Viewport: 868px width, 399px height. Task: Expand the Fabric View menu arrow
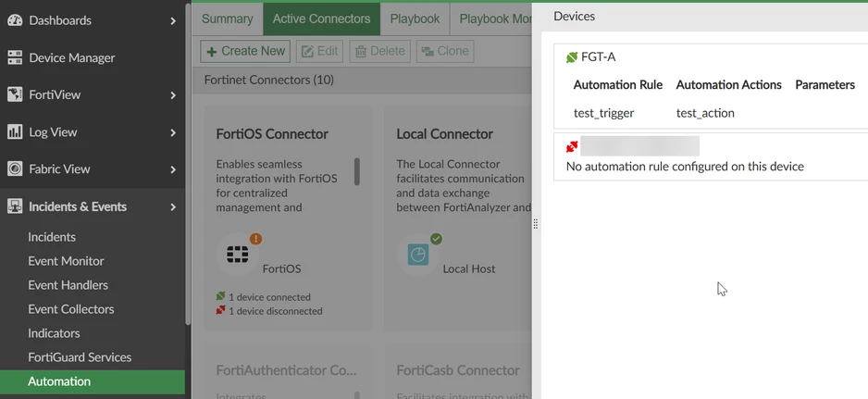(x=173, y=169)
